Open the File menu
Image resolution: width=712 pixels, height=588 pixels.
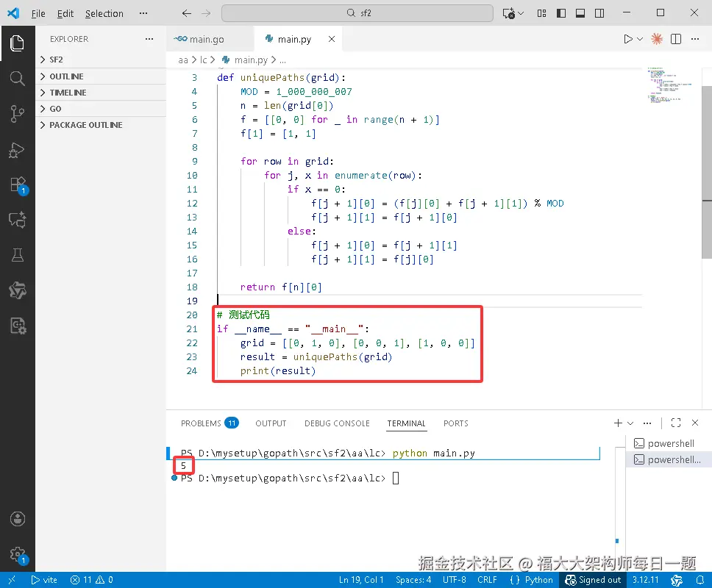click(x=38, y=14)
